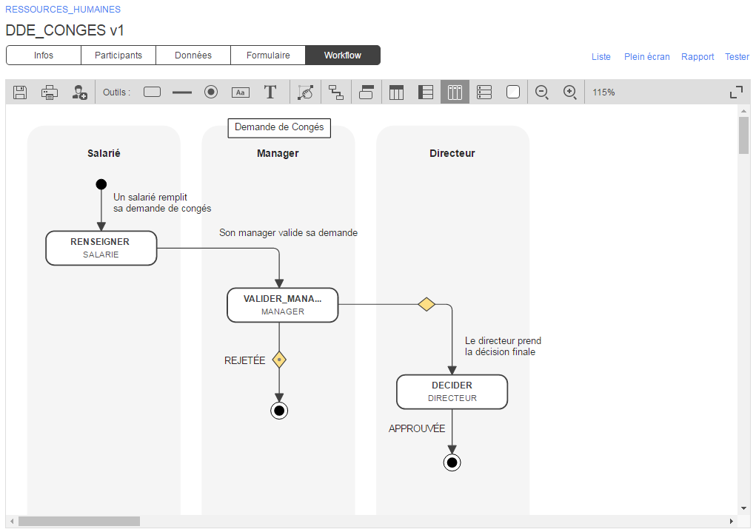Click the save diskette icon

21,92
